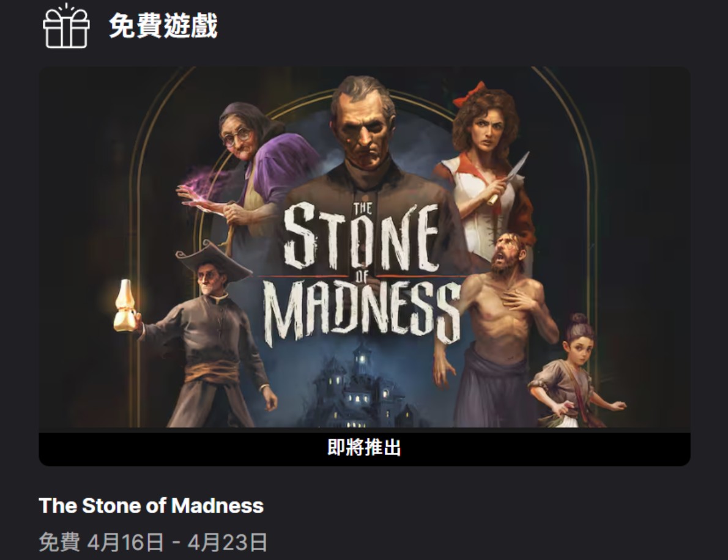Click the old woman's round glasses
Viewport: 728px width, 560px height.
238,138
